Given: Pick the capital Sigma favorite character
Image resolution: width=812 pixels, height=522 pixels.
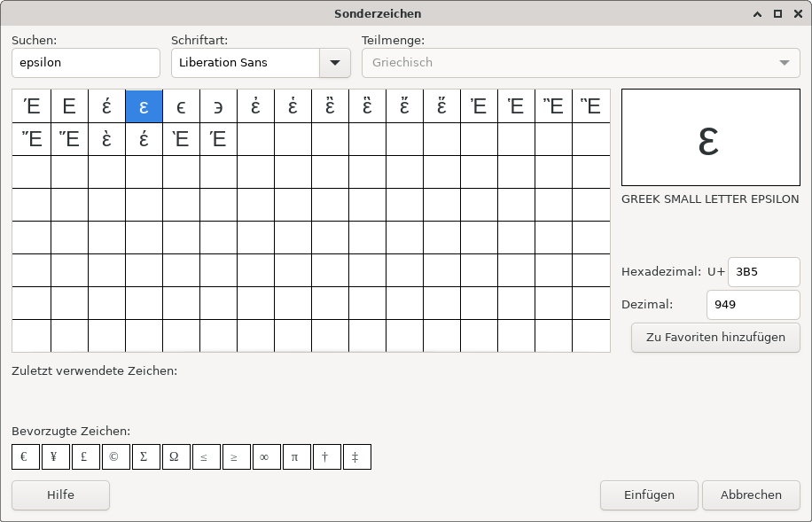Looking at the screenshot, I should tap(146, 456).
